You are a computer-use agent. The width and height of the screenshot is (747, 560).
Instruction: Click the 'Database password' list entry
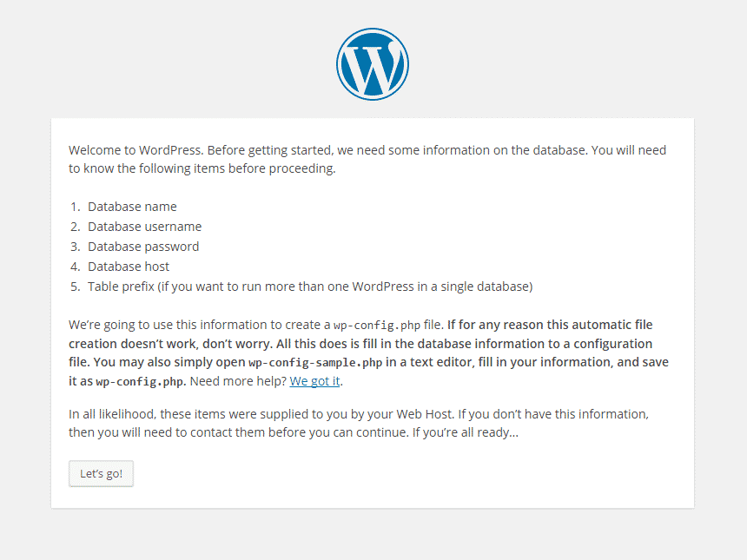tap(143, 247)
